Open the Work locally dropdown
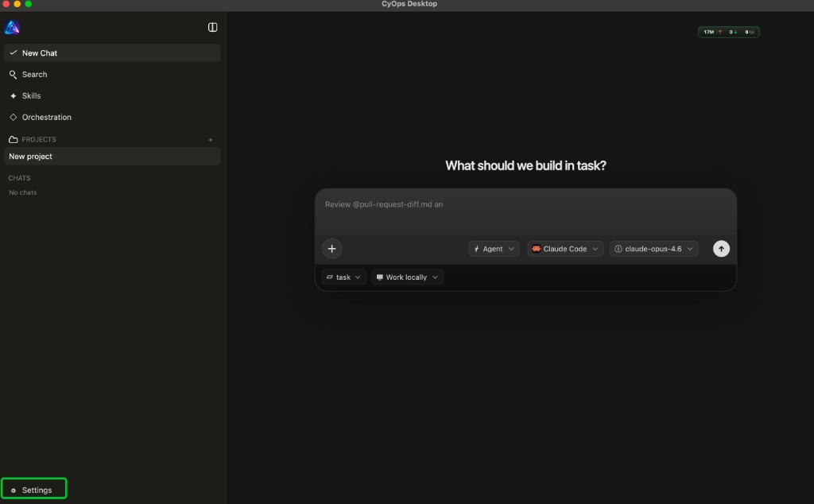The image size is (814, 504). click(408, 277)
